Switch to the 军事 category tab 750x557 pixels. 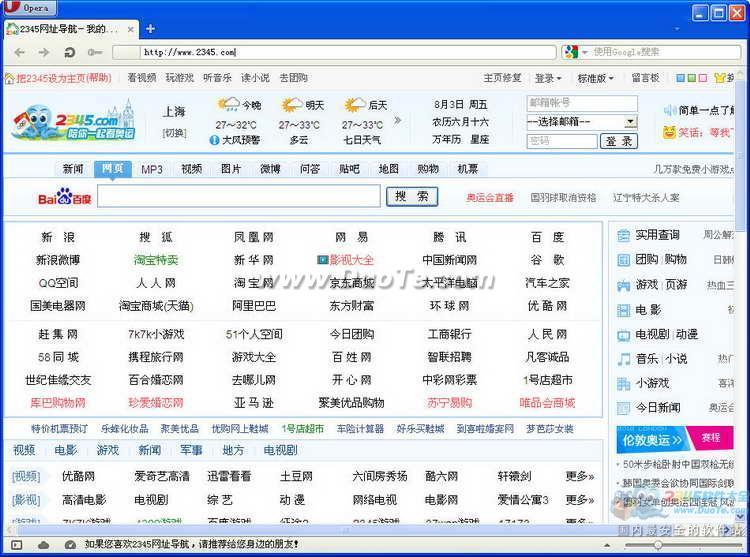click(x=191, y=450)
